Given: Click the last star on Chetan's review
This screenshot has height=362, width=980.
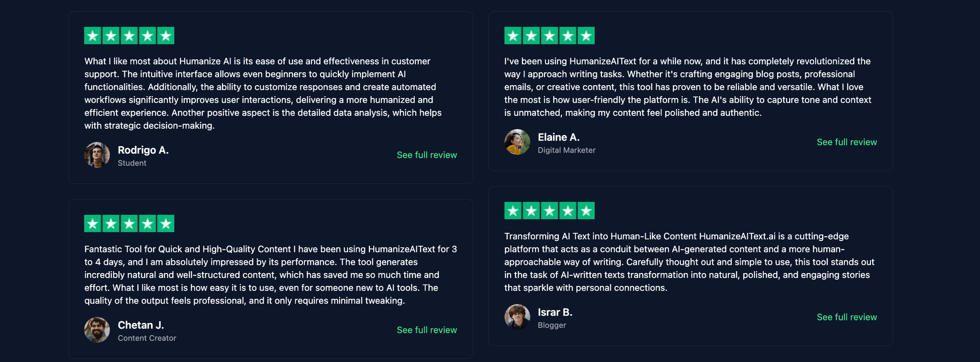Looking at the screenshot, I should click(165, 223).
